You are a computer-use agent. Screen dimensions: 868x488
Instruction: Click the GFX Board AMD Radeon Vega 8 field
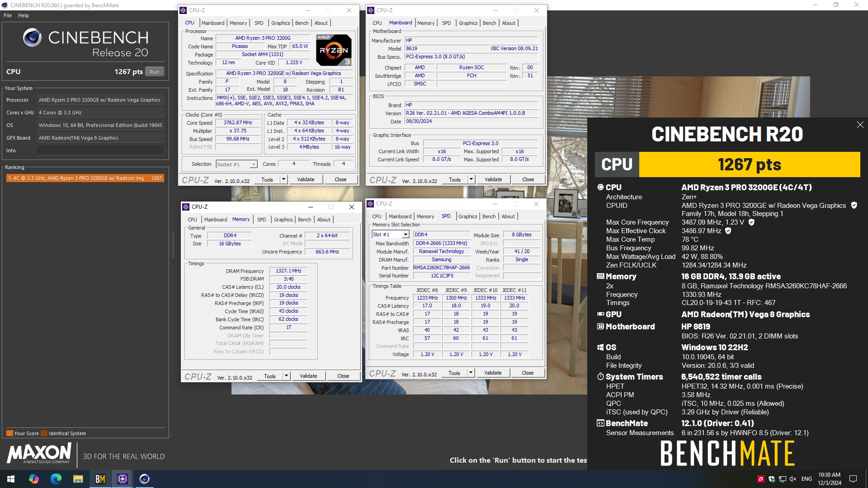pos(100,138)
